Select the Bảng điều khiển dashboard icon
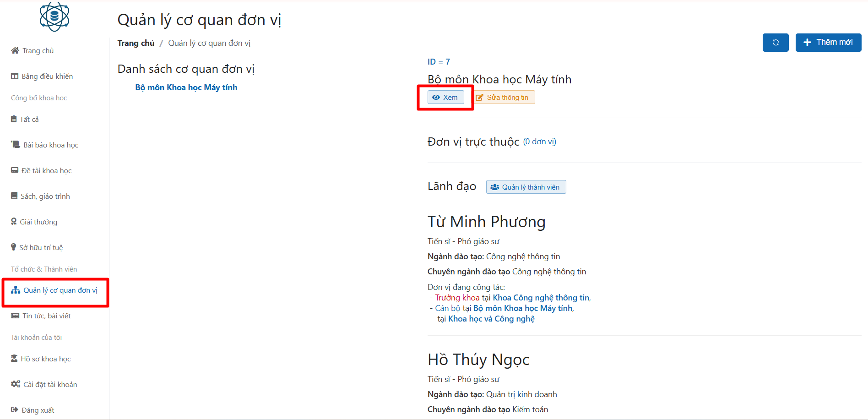 [x=14, y=76]
